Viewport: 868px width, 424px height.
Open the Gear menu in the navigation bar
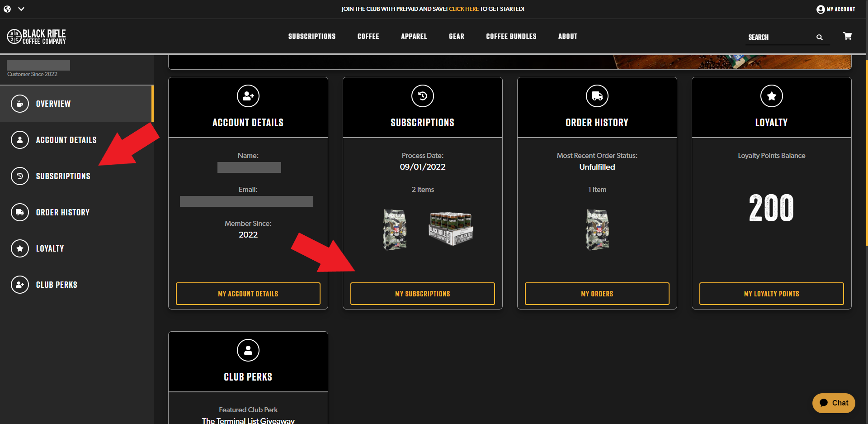[456, 36]
